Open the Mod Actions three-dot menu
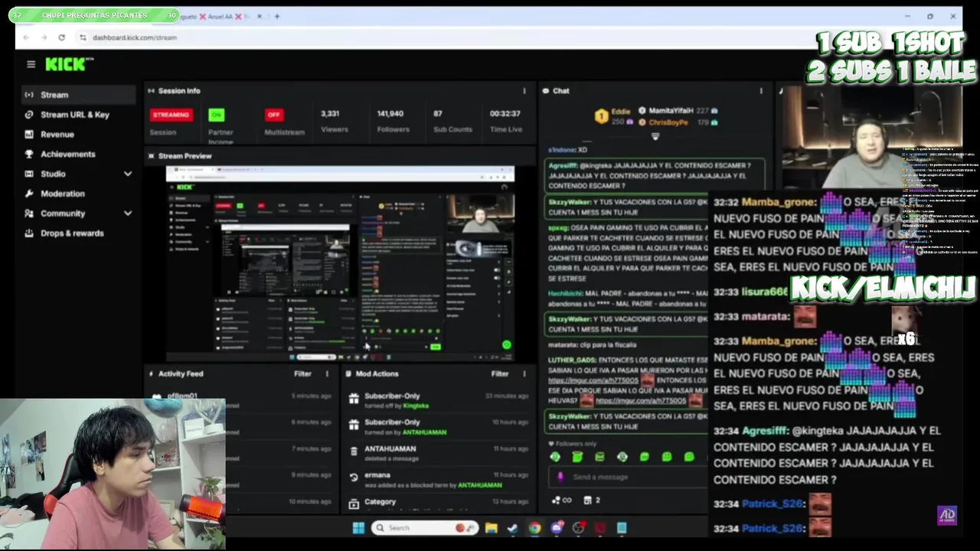This screenshot has height=551, width=980. (x=524, y=374)
